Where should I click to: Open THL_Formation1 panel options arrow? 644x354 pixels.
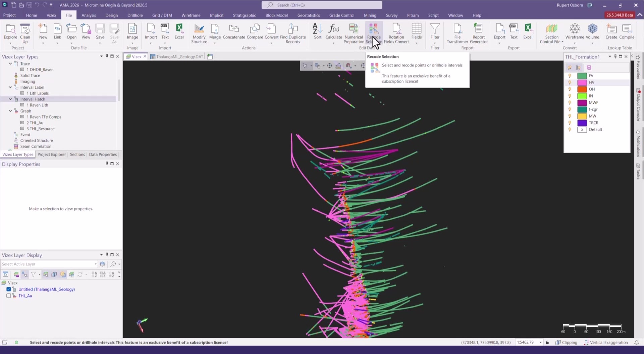pyautogui.click(x=610, y=56)
